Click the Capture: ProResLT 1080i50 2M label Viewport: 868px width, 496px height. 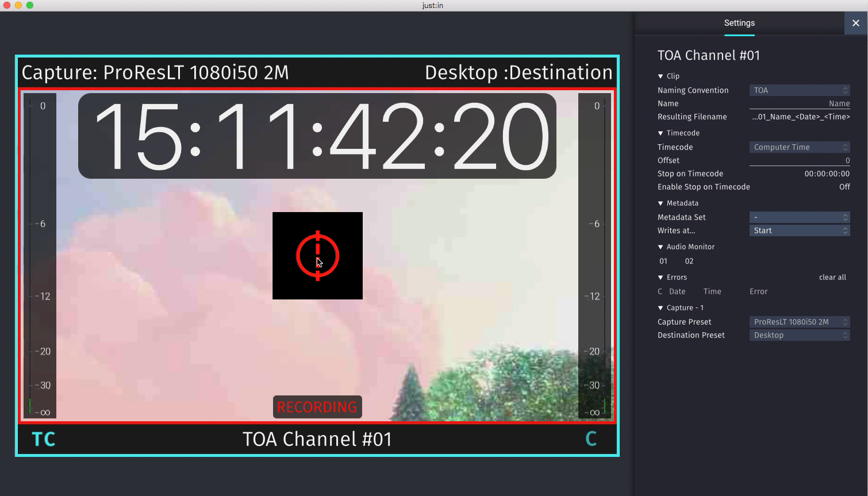click(x=155, y=73)
